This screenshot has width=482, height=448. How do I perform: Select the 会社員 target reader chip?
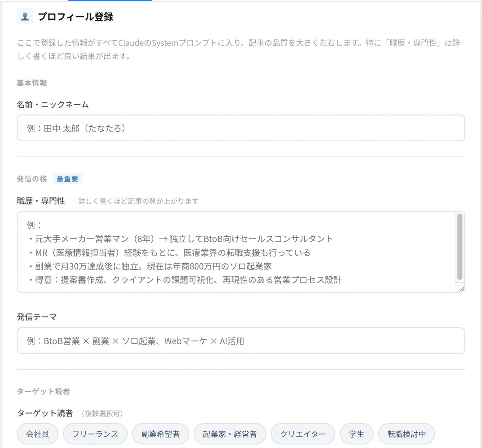[38, 434]
